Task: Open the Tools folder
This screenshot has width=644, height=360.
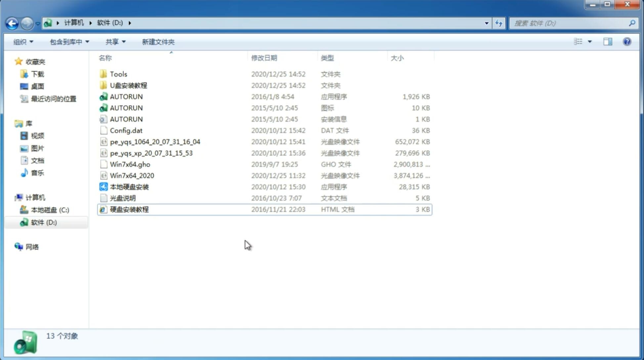Action: click(x=118, y=74)
